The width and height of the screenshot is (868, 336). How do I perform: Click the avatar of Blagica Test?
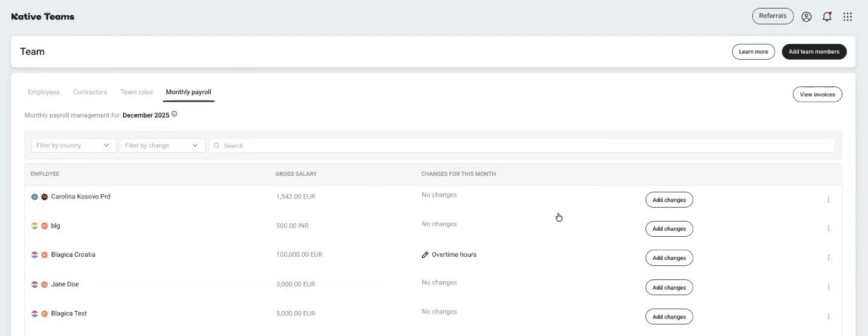click(x=44, y=313)
